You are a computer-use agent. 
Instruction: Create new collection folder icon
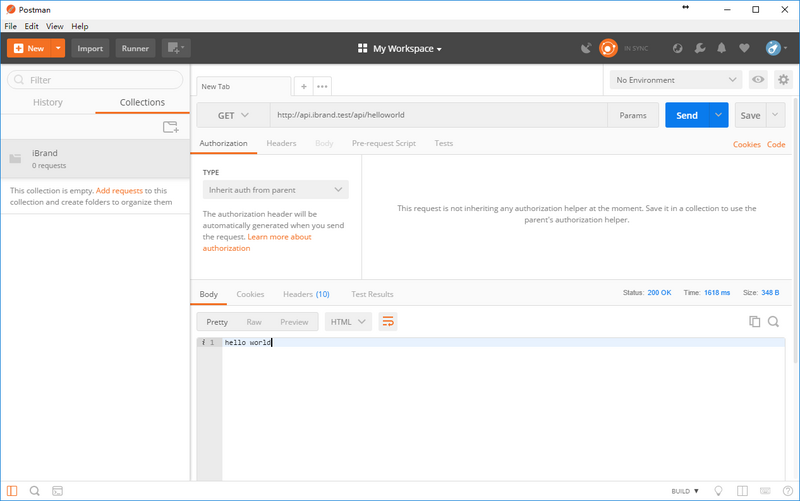pos(171,127)
